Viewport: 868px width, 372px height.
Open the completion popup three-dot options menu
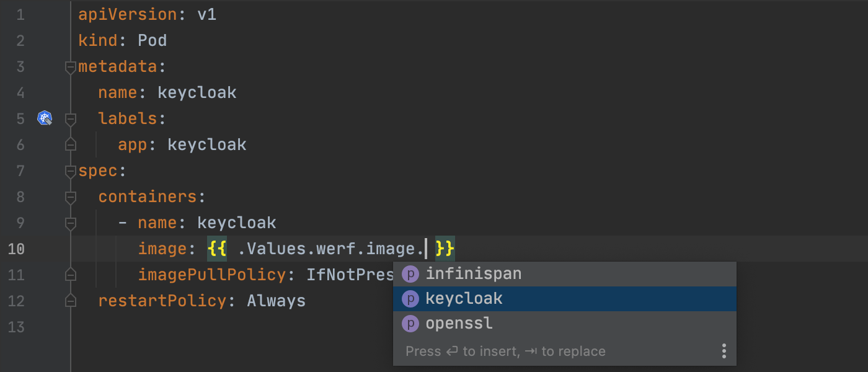[x=724, y=352]
